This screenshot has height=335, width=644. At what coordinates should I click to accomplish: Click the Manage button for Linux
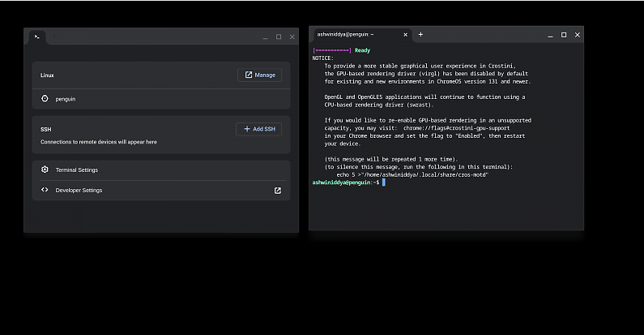tap(259, 75)
